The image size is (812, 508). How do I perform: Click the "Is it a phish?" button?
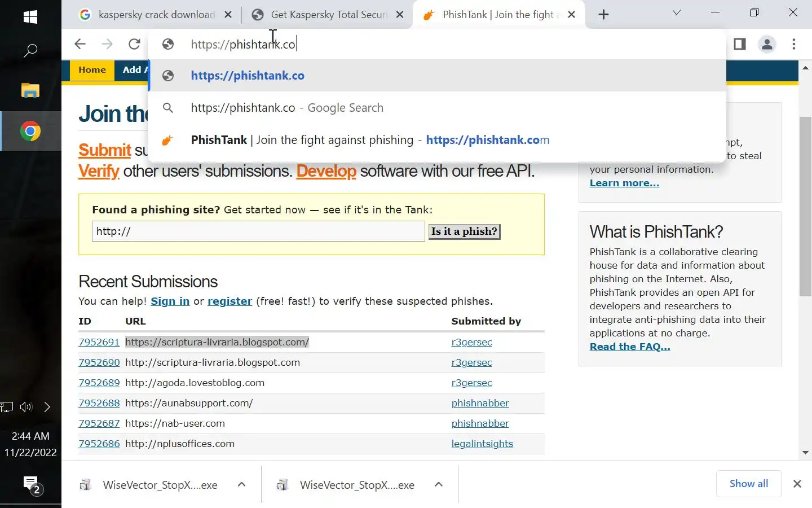[464, 231]
